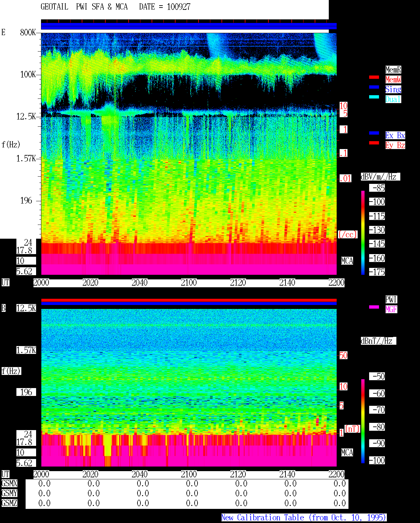Select the PWI legend label

tap(391, 299)
